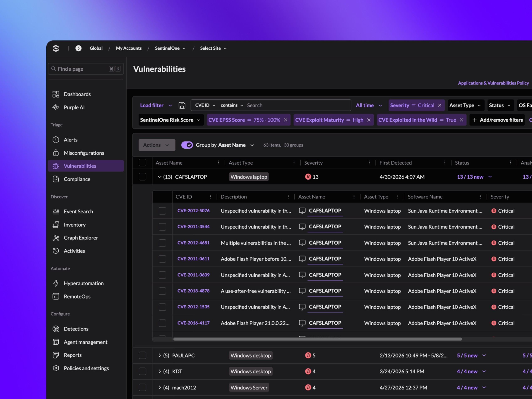Viewport: 532px width, 399px height.
Task: Click the save filter disk icon
Action: pos(182,105)
